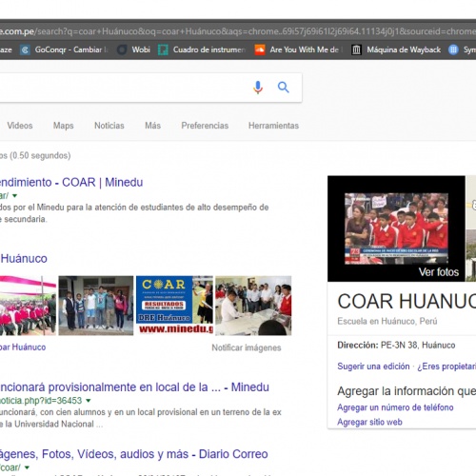Expand dropdown arrow next to noticia.php?id=36453
Screen dimensions: 476x476
click(89, 401)
